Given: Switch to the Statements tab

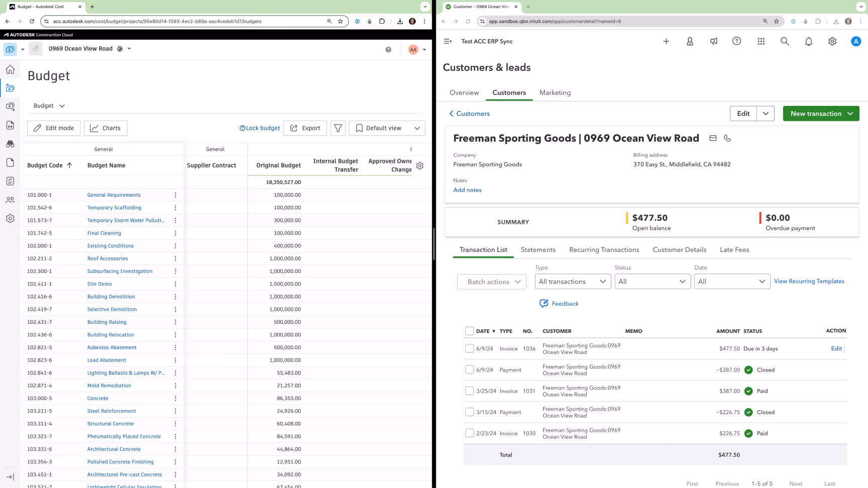Looking at the screenshot, I should click(x=538, y=250).
